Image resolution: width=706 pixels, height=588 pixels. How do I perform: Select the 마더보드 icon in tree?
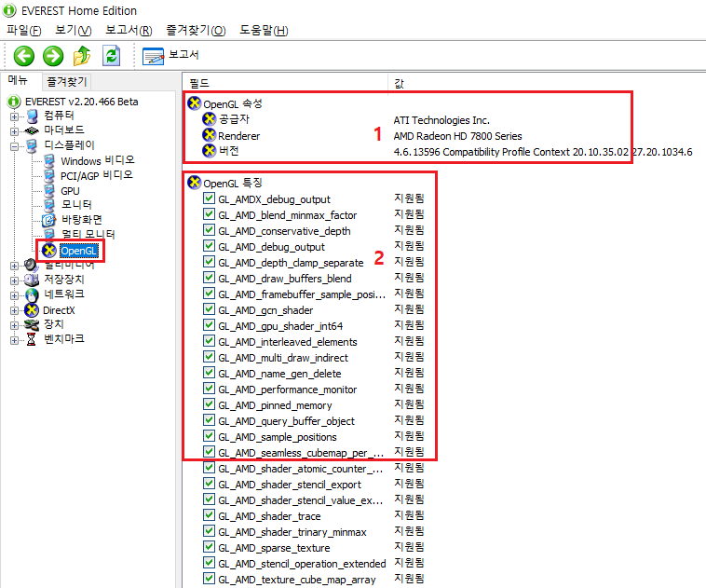tap(32, 130)
